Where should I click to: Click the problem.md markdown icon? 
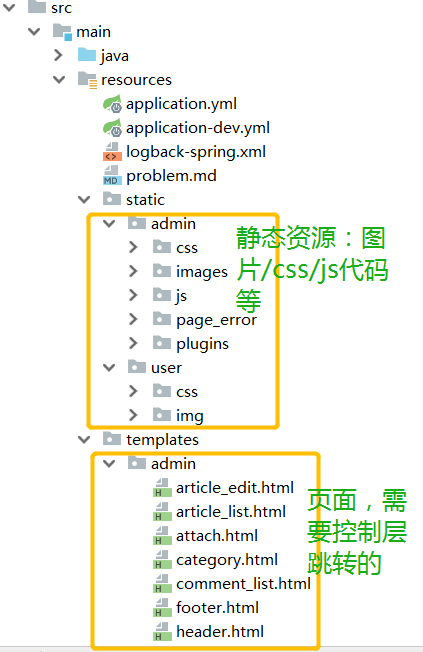pos(112,175)
